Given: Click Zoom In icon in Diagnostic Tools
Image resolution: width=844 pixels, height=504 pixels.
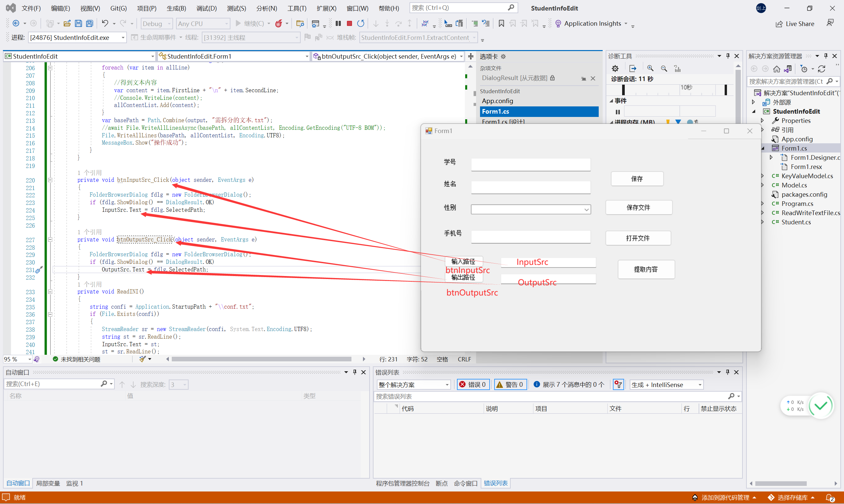Looking at the screenshot, I should tap(650, 69).
